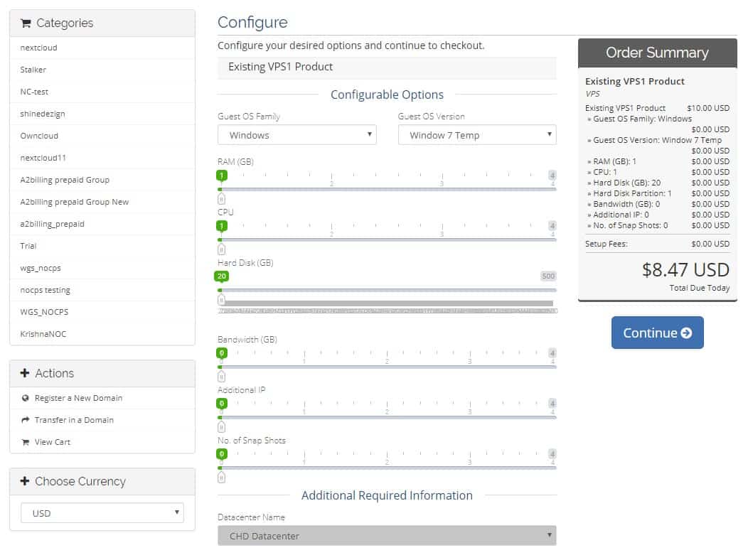Click the RAM slider green handle

[222, 176]
